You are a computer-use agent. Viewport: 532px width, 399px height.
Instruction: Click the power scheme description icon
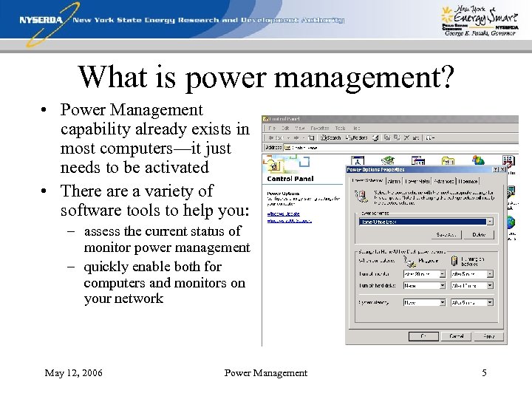[361, 196]
